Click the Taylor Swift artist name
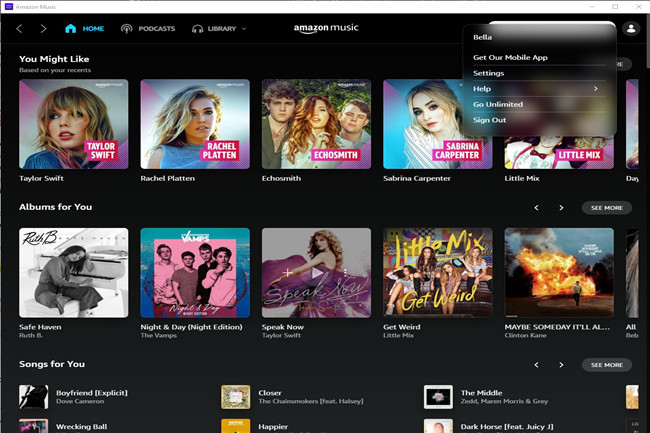650x433 pixels. [41, 178]
